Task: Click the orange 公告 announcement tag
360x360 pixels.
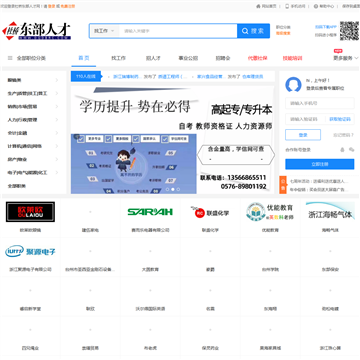Action: click(x=283, y=185)
